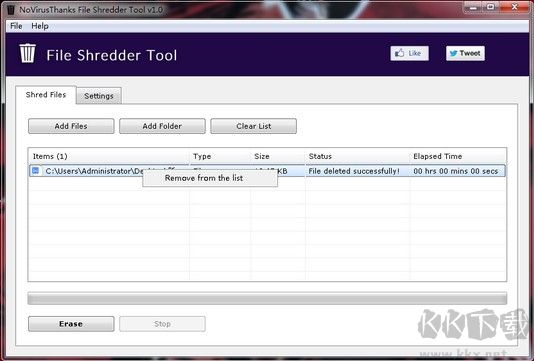Image resolution: width=534 pixels, height=361 pixels.
Task: Click the Erase button
Action: [x=71, y=324]
